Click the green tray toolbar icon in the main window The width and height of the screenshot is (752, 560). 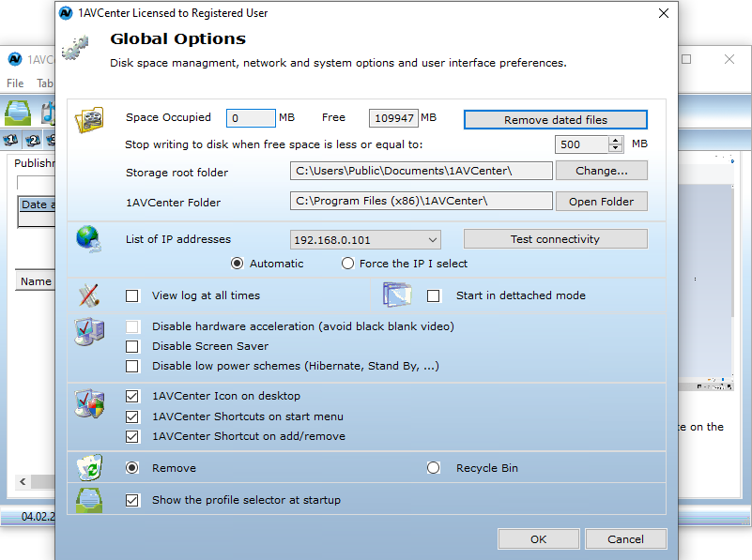coord(18,114)
